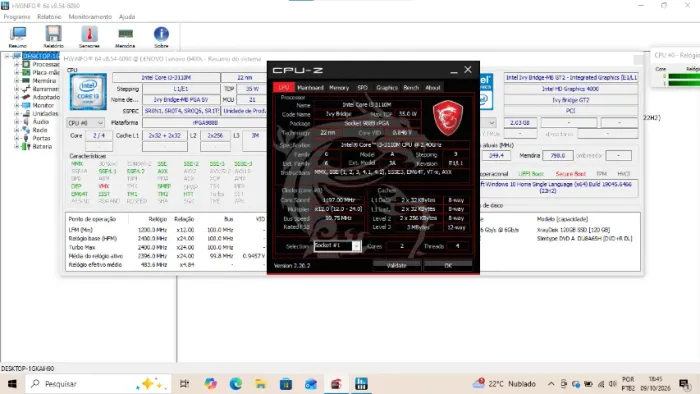Click the weather 22°C Nublado widget
700x394 pixels.
click(504, 384)
